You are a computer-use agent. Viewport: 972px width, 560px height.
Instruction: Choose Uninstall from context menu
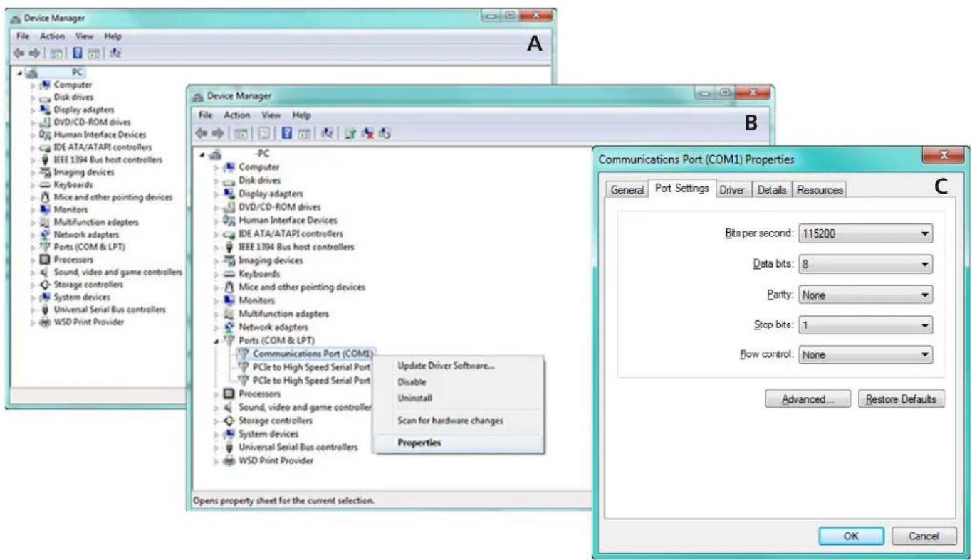(458, 398)
